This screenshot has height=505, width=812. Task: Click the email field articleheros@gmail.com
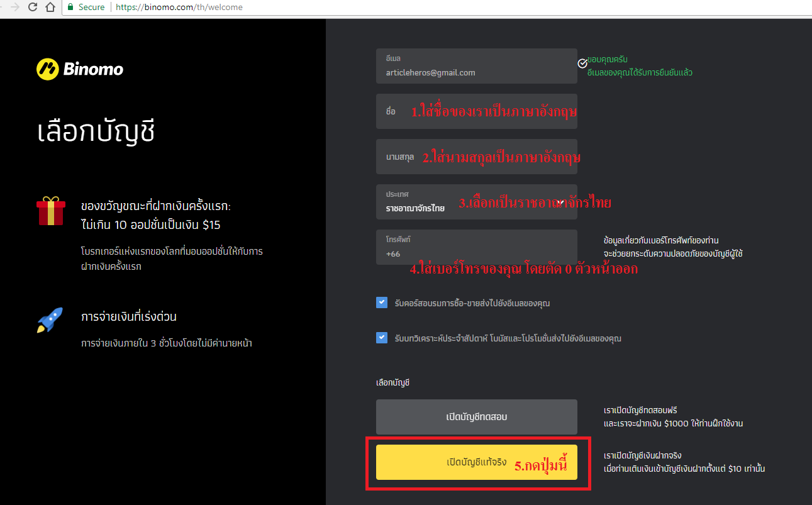coord(477,66)
